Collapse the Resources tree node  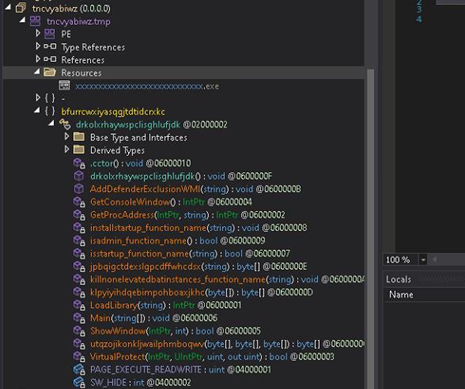pos(37,71)
